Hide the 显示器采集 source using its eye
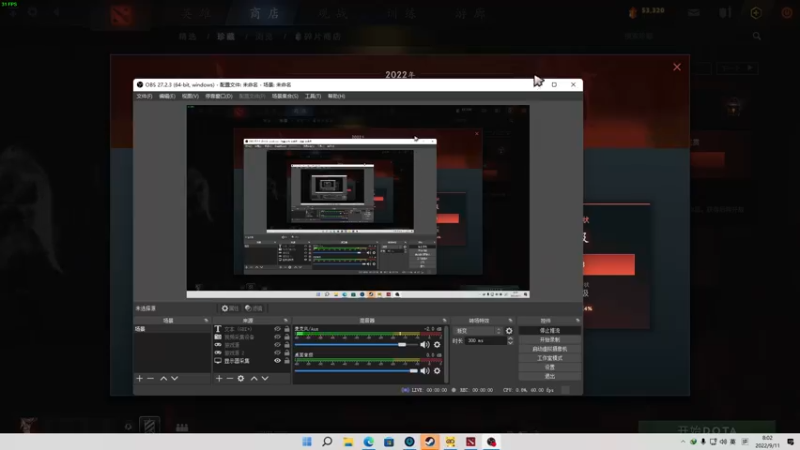 [278, 361]
